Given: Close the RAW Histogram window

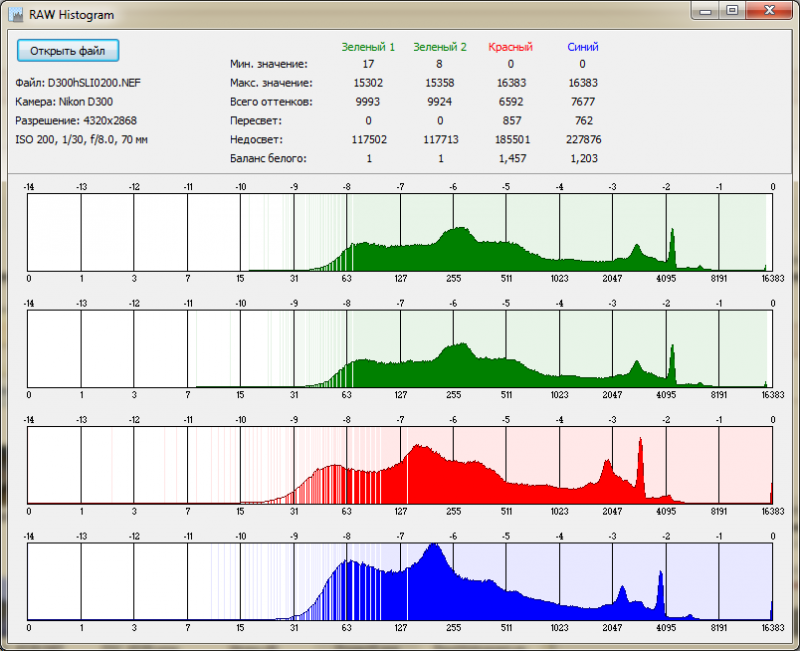Looking at the screenshot, I should [769, 10].
